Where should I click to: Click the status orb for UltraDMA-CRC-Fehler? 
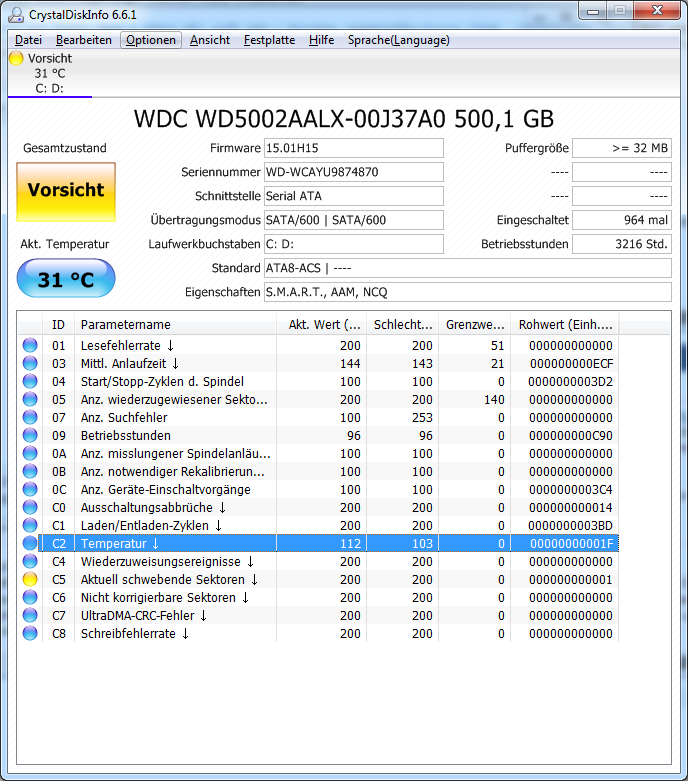pyautogui.click(x=30, y=615)
